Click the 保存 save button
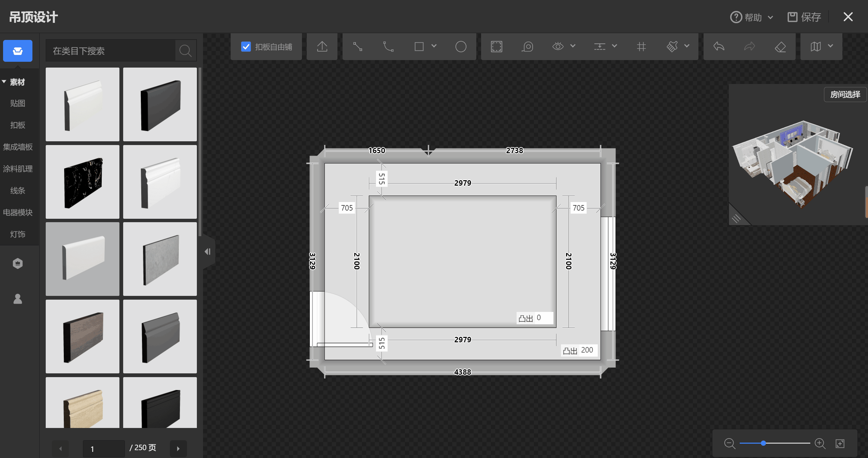This screenshot has width=868, height=458. click(x=805, y=17)
